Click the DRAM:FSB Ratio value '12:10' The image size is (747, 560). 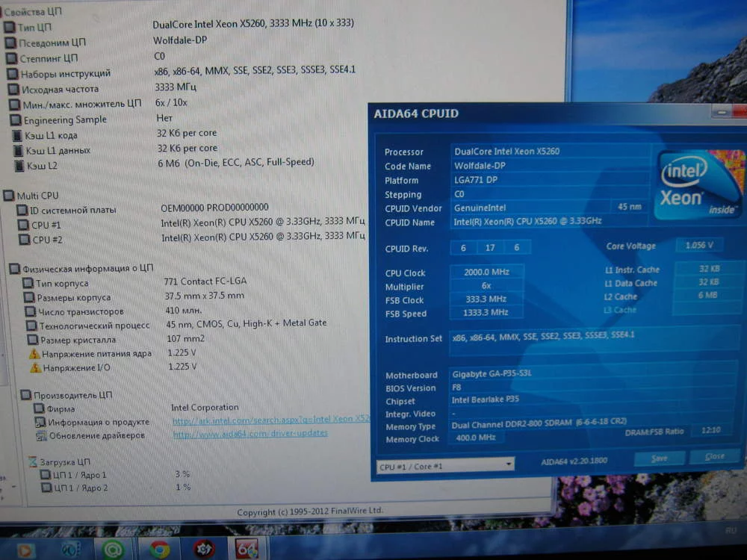tap(711, 430)
